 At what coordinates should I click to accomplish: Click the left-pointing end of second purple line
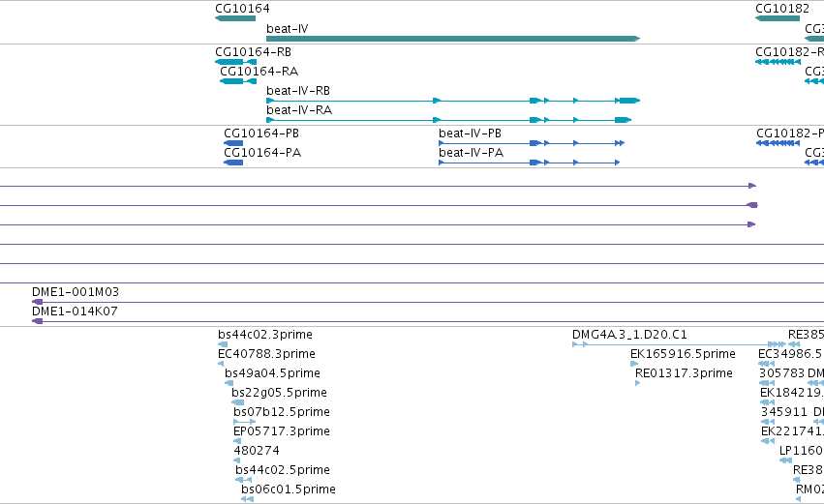[x=752, y=205]
